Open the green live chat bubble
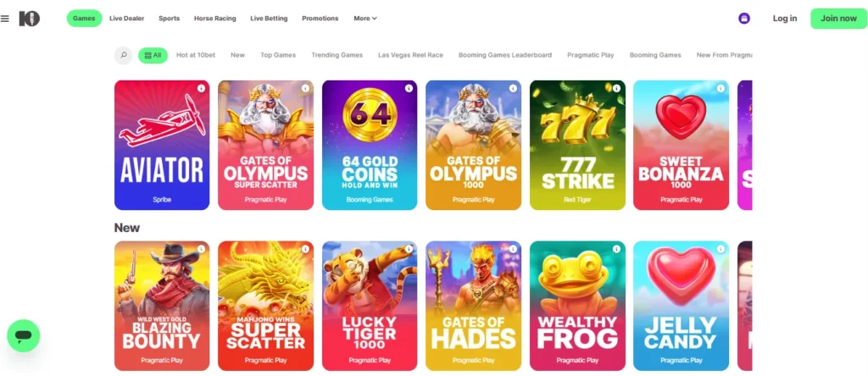This screenshot has height=376, width=868. [23, 335]
